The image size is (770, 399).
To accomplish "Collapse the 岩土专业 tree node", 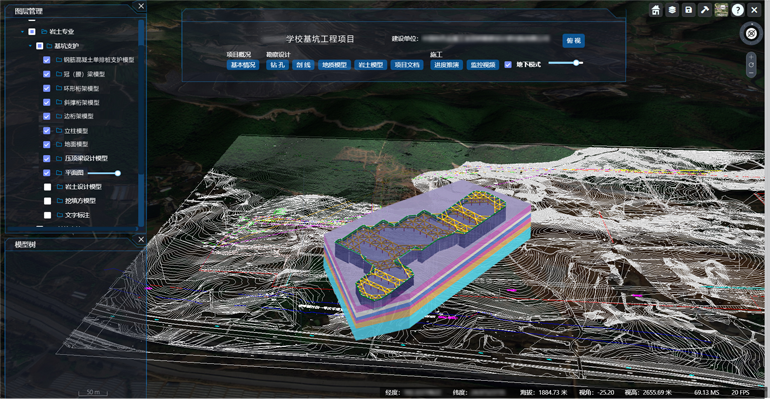I will pos(22,31).
